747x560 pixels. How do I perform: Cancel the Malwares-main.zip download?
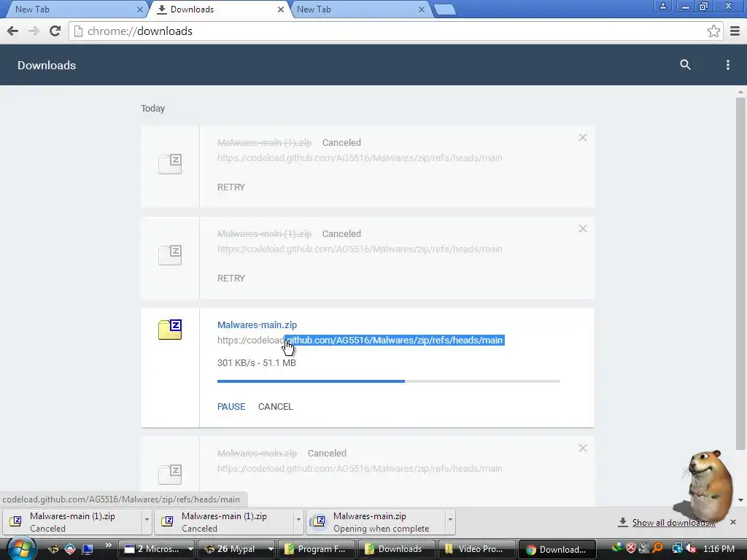pos(275,407)
